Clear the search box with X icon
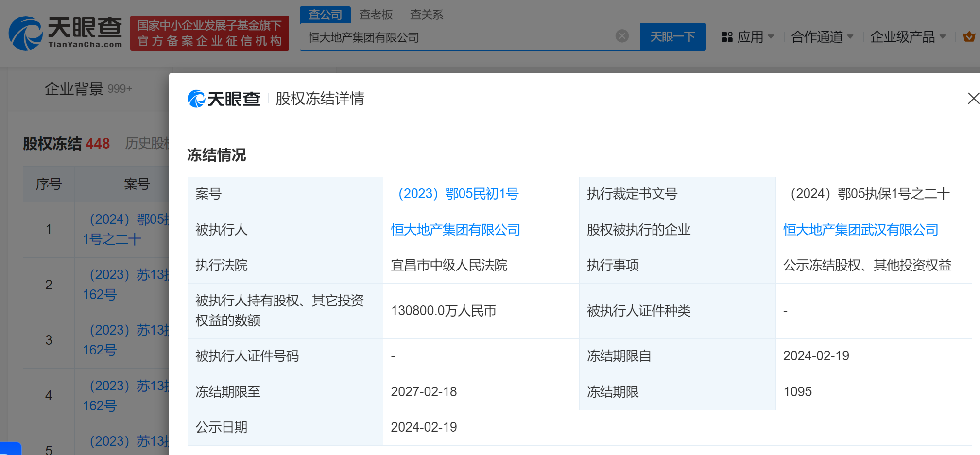The width and height of the screenshot is (980, 455). (x=622, y=36)
